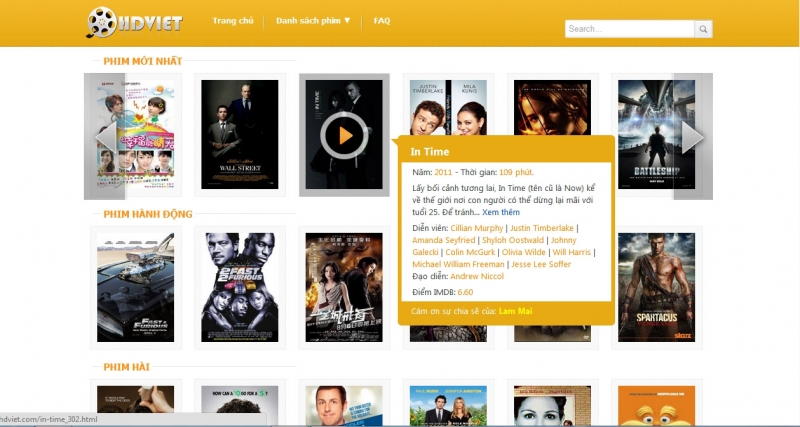Click the left carousel arrow
This screenshot has height=427, width=800.
coord(104,136)
